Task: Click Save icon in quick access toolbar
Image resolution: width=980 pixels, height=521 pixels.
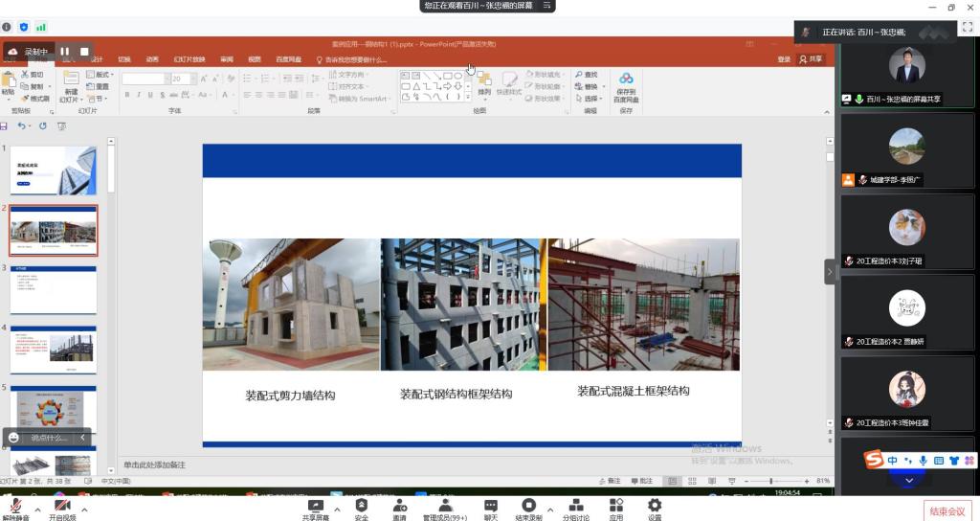Action: [4, 125]
